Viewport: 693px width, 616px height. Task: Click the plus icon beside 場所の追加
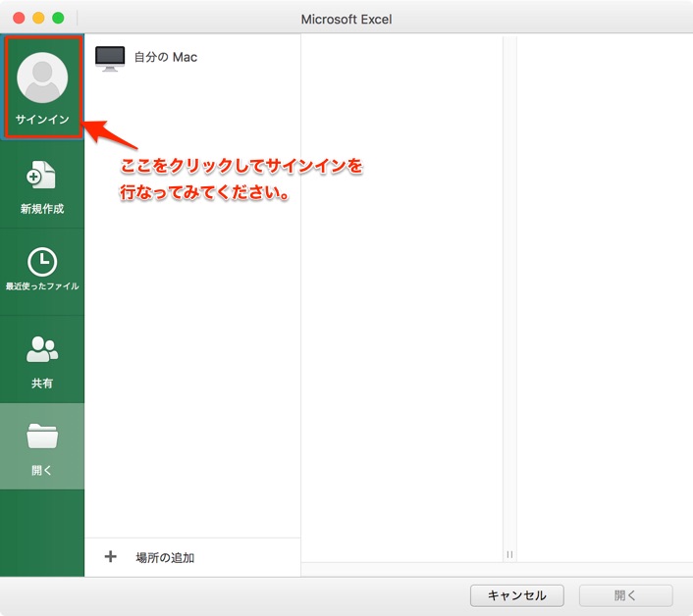(111, 556)
